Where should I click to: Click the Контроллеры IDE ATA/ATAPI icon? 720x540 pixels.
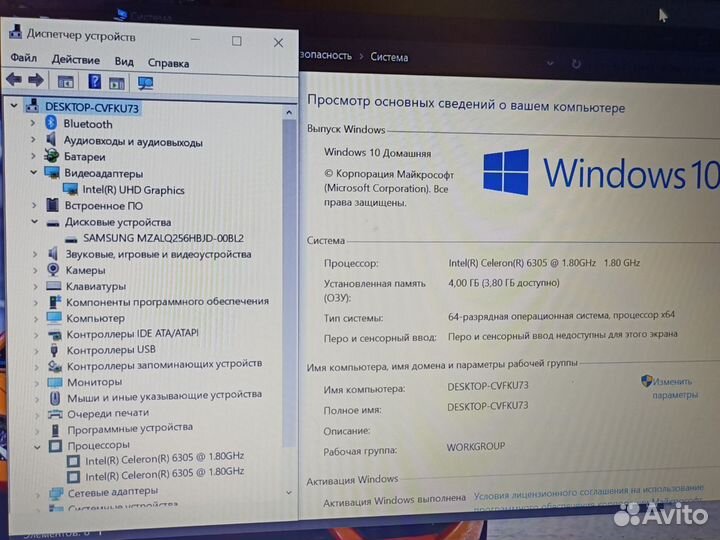coord(54,335)
